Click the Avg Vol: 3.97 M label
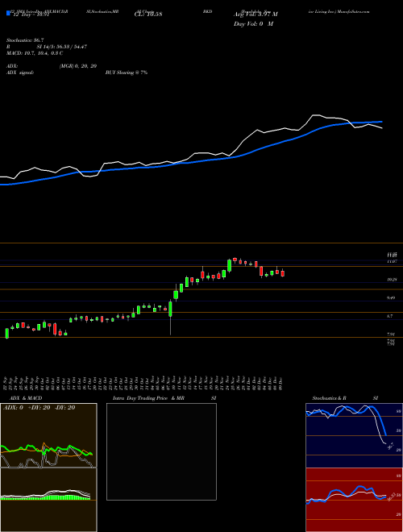This screenshot has height=532, width=403. [x=256, y=15]
